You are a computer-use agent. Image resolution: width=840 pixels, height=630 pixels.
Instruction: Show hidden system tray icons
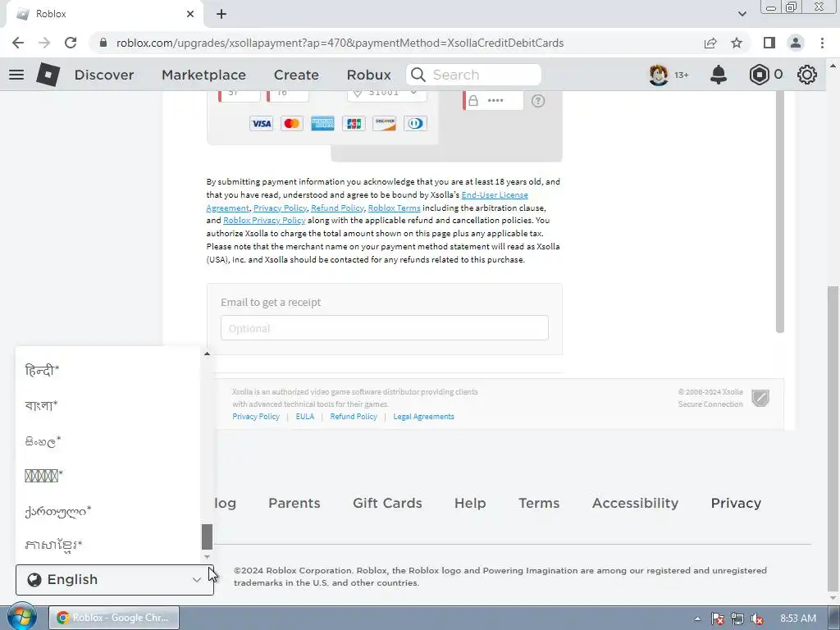point(697,619)
